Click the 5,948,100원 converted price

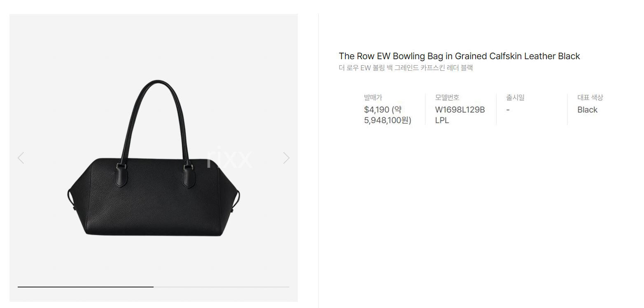387,120
